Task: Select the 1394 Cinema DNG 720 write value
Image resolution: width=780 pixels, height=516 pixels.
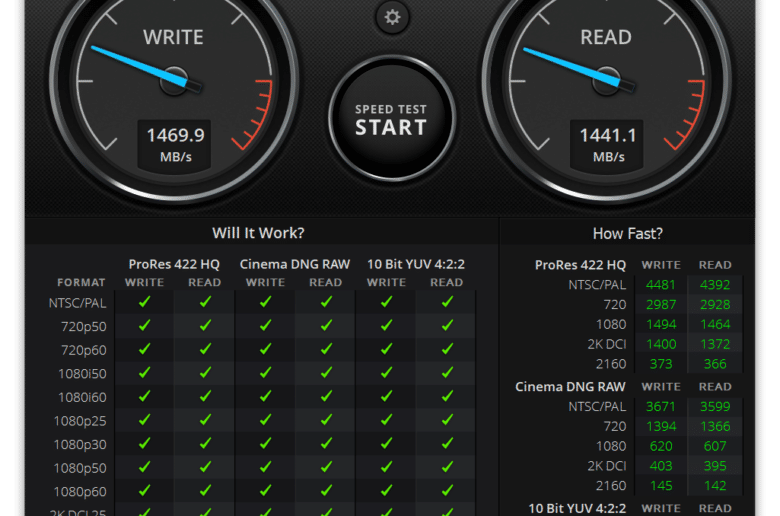Action: pos(661,426)
